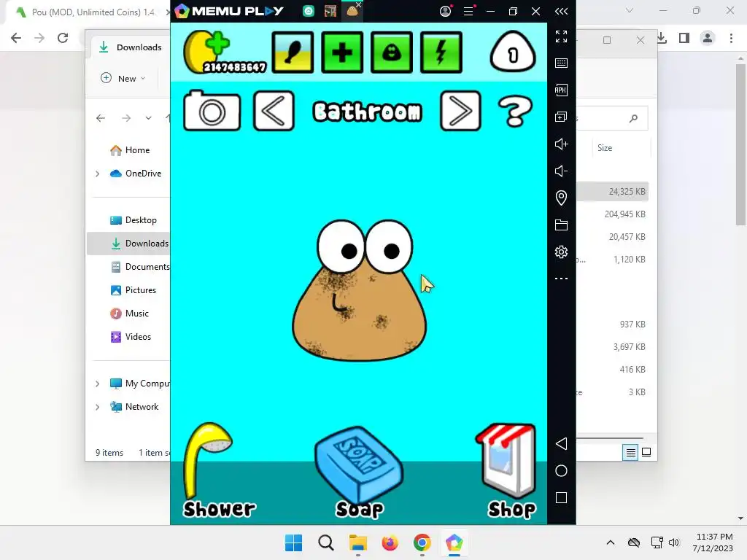Select Downloads in File Explorer sidebar
Screen dimensions: 747x560
pos(128,244)
